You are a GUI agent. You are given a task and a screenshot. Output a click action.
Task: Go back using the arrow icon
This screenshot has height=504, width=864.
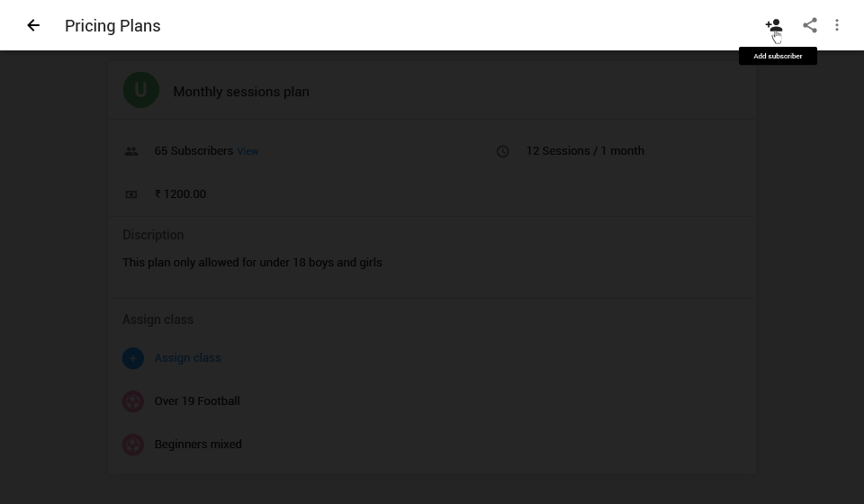33,25
